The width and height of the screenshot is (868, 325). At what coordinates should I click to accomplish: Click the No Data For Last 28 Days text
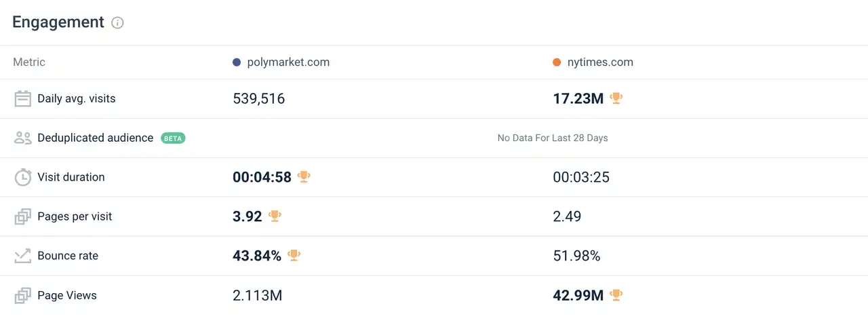553,138
